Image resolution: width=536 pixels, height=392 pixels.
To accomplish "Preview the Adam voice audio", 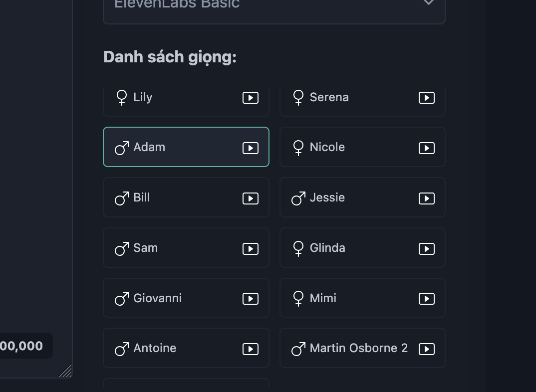I will tap(251, 148).
